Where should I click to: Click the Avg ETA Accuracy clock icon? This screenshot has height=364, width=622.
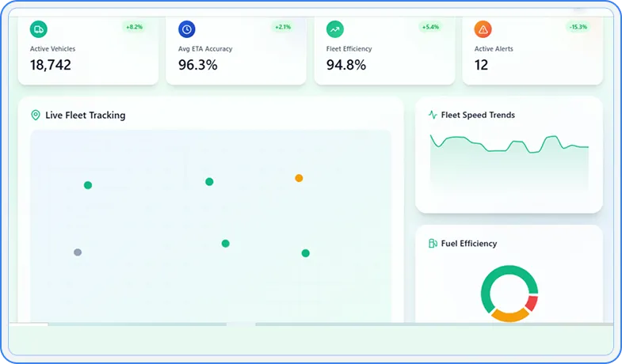(x=186, y=29)
